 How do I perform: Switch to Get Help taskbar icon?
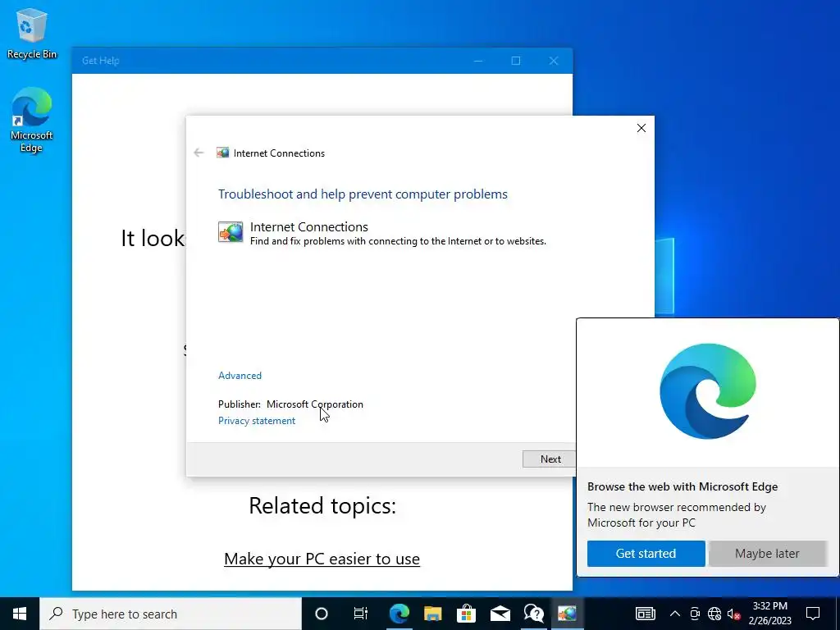coord(534,614)
